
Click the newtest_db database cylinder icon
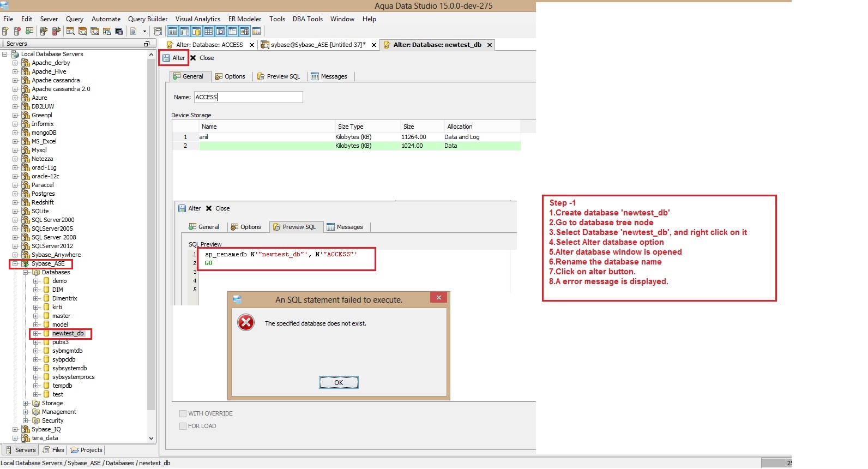click(46, 333)
